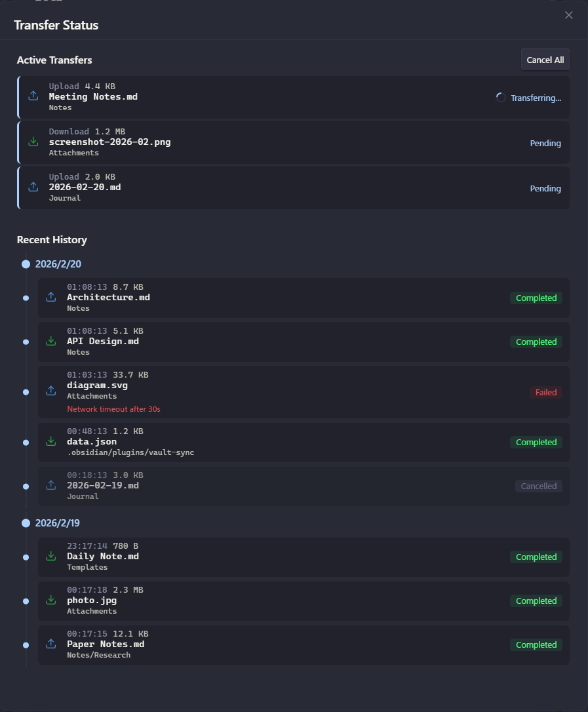Image resolution: width=588 pixels, height=712 pixels.
Task: Click the Cancel All button
Action: (545, 59)
